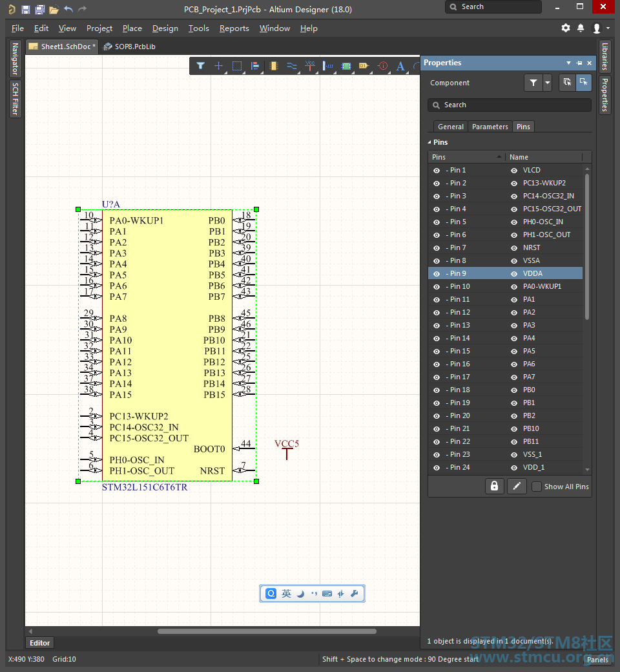Click the Properties panel filter funnel button

533,83
